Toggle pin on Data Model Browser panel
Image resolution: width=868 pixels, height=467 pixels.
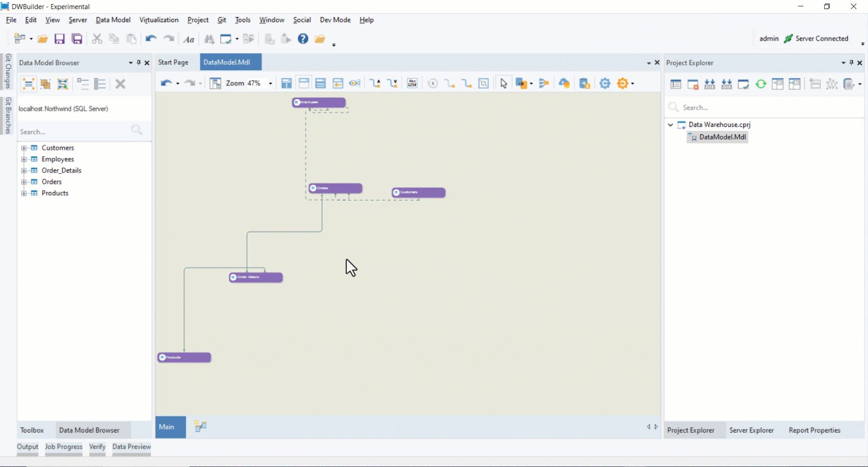click(139, 63)
